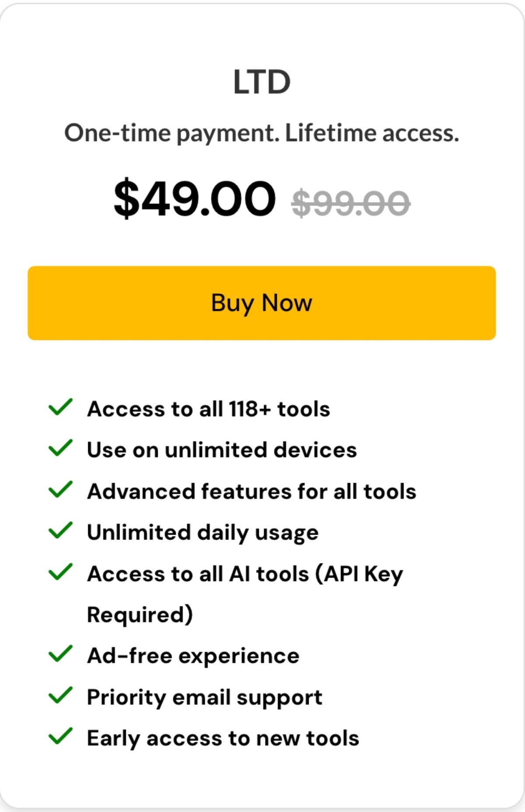The height and width of the screenshot is (812, 525).
Task: Click the crossed-out $99.00 price
Action: tap(350, 203)
